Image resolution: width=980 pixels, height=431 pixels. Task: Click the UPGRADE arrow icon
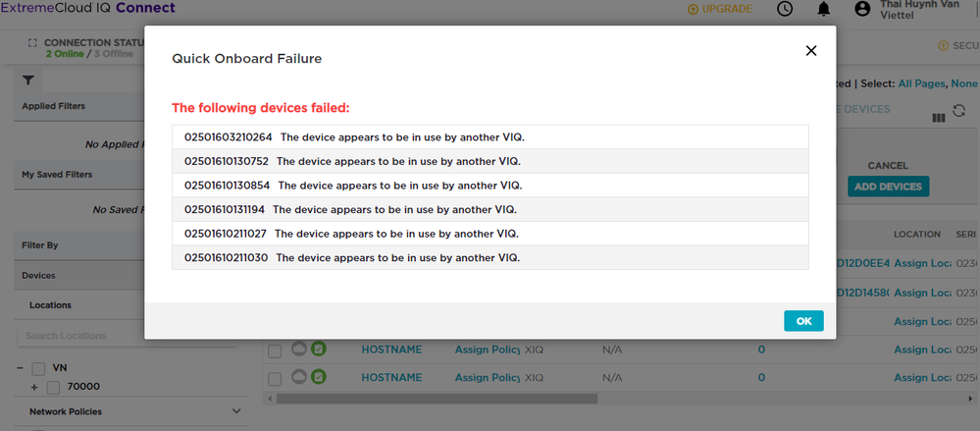(x=693, y=10)
